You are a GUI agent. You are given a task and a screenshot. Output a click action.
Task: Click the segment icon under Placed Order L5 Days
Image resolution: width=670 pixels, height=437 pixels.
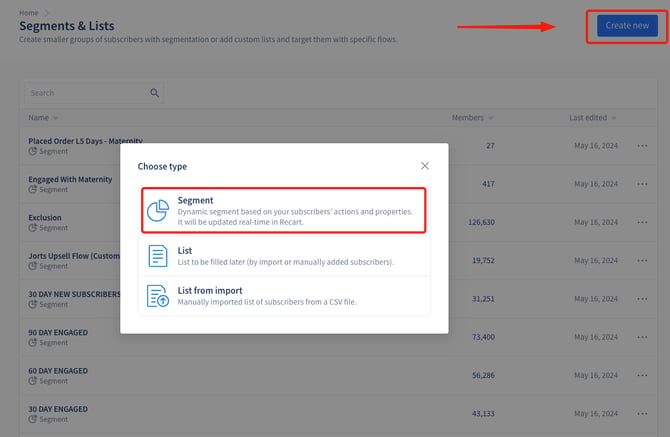pos(32,151)
